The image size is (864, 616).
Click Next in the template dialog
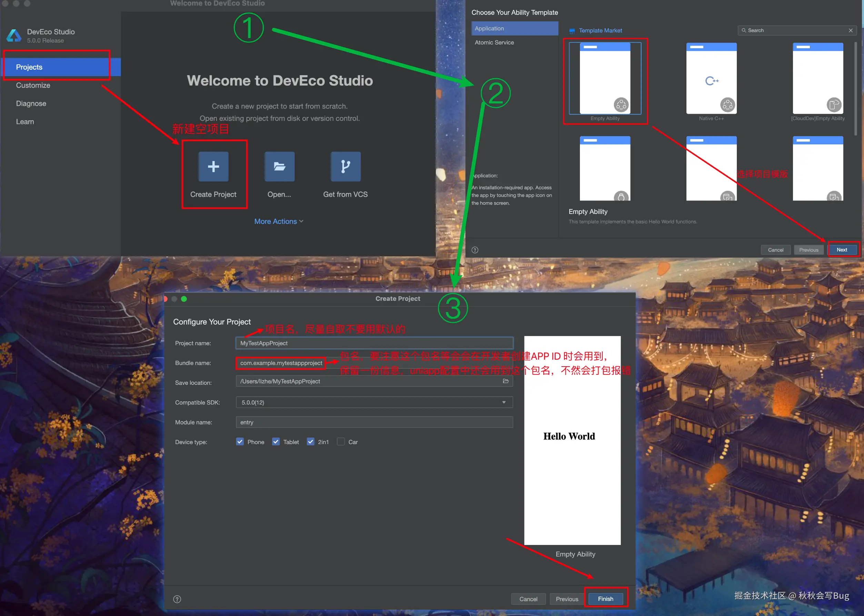coord(841,249)
